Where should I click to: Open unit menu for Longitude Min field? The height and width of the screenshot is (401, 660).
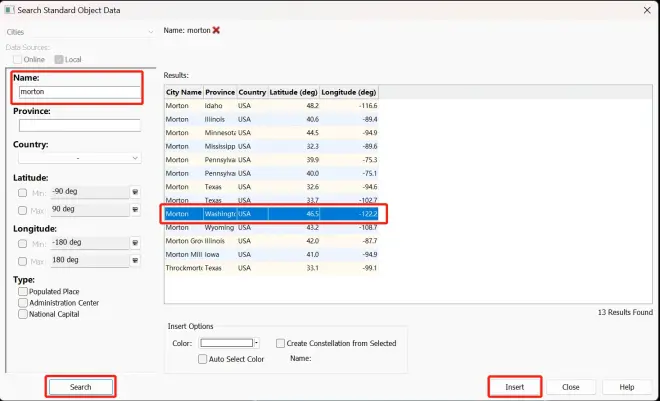tap(135, 243)
